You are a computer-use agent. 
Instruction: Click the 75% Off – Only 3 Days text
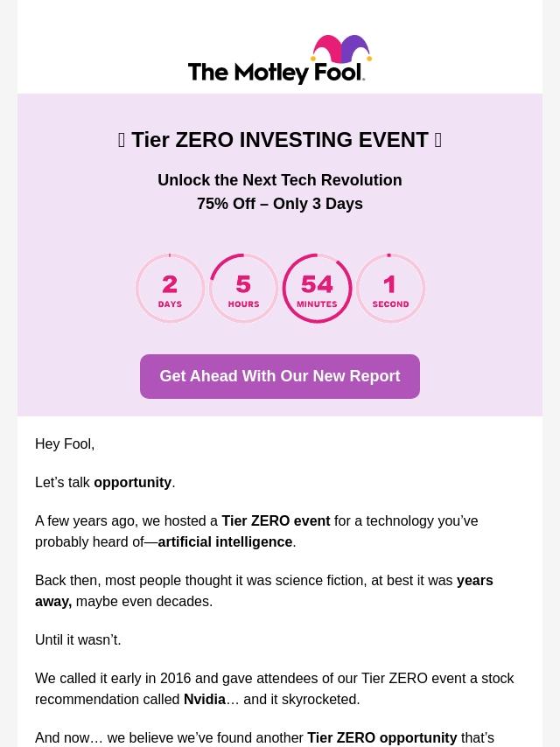279,204
